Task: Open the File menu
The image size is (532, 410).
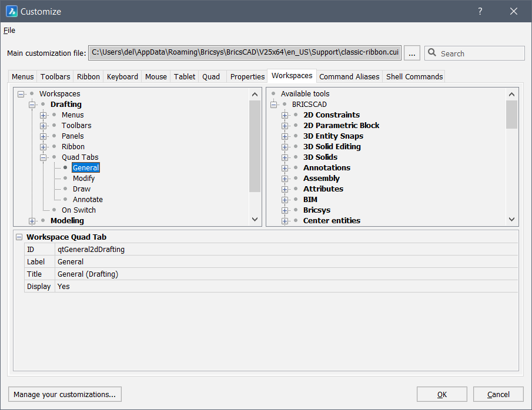Action: pyautogui.click(x=9, y=31)
